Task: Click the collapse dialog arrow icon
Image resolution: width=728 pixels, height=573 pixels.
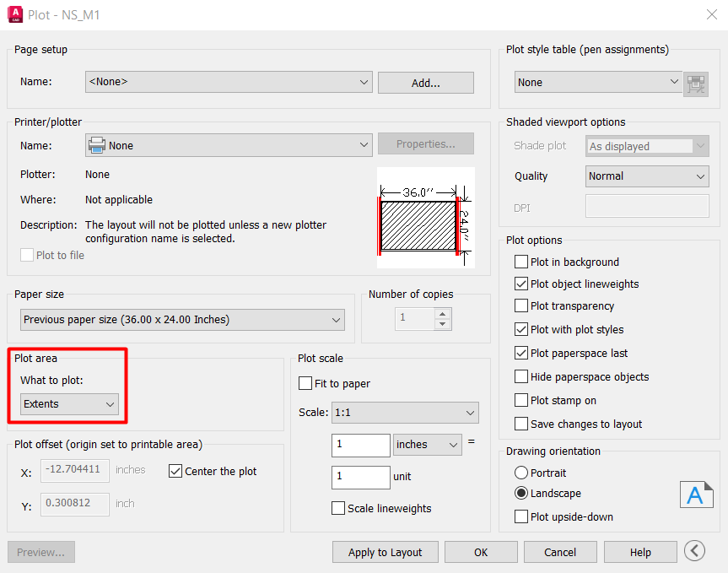Action: click(x=694, y=552)
